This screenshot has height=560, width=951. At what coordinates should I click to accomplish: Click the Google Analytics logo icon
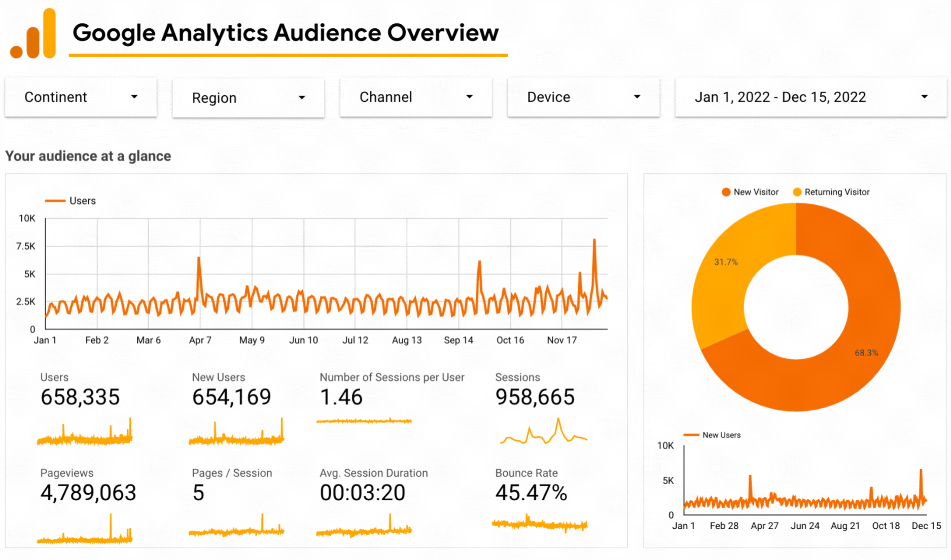33,33
